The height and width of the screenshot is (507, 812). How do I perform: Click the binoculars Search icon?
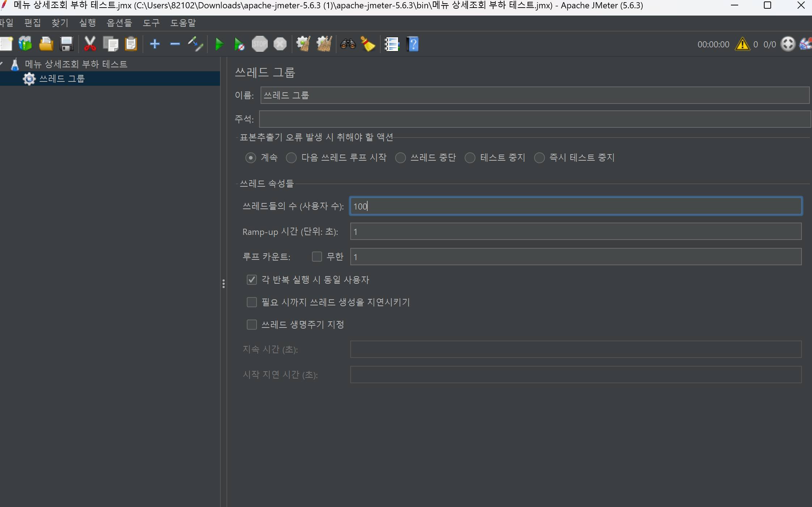point(348,45)
